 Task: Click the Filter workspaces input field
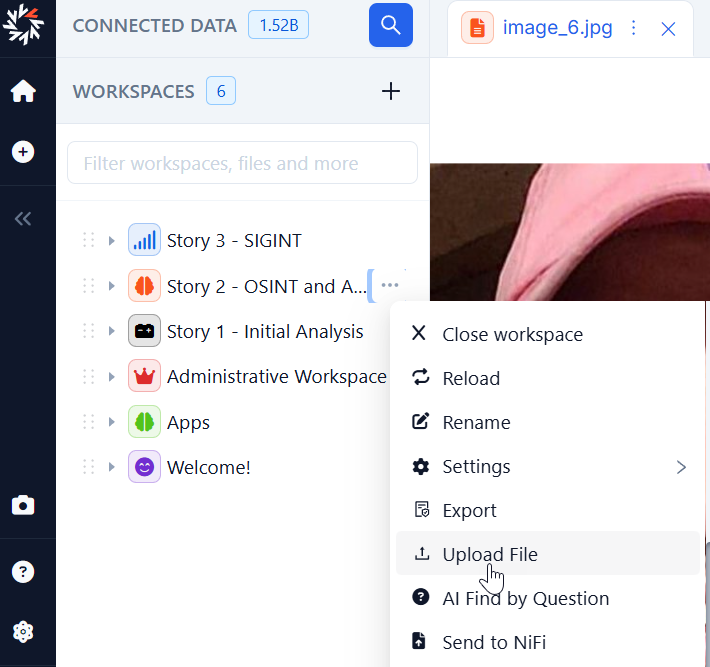pyautogui.click(x=242, y=163)
